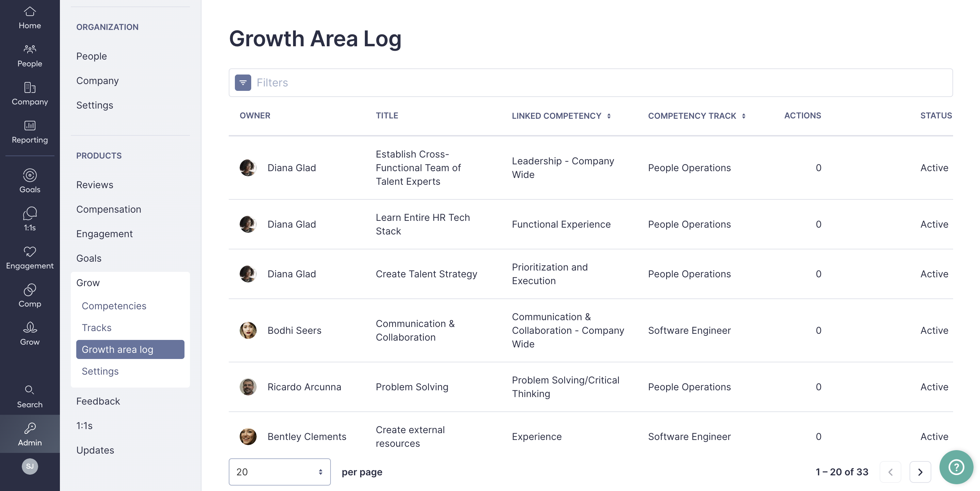Open Competencies under Grow
This screenshot has height=491, width=980.
114,306
